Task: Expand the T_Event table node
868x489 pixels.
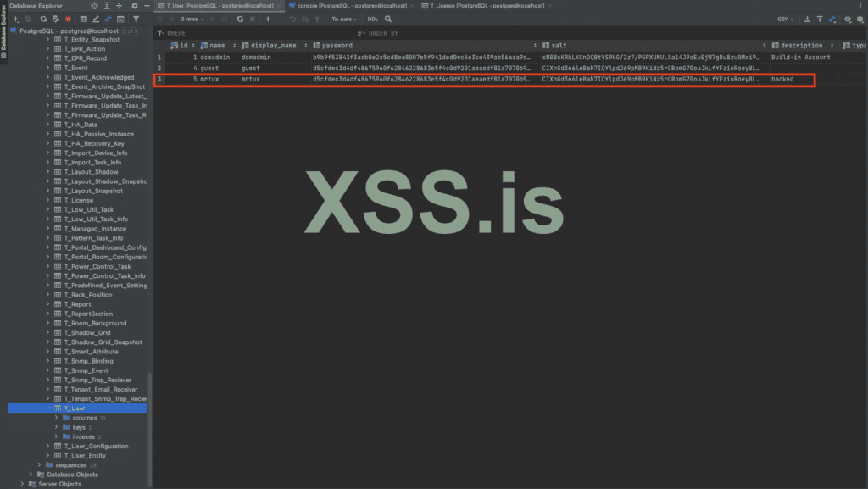Action: (x=48, y=68)
